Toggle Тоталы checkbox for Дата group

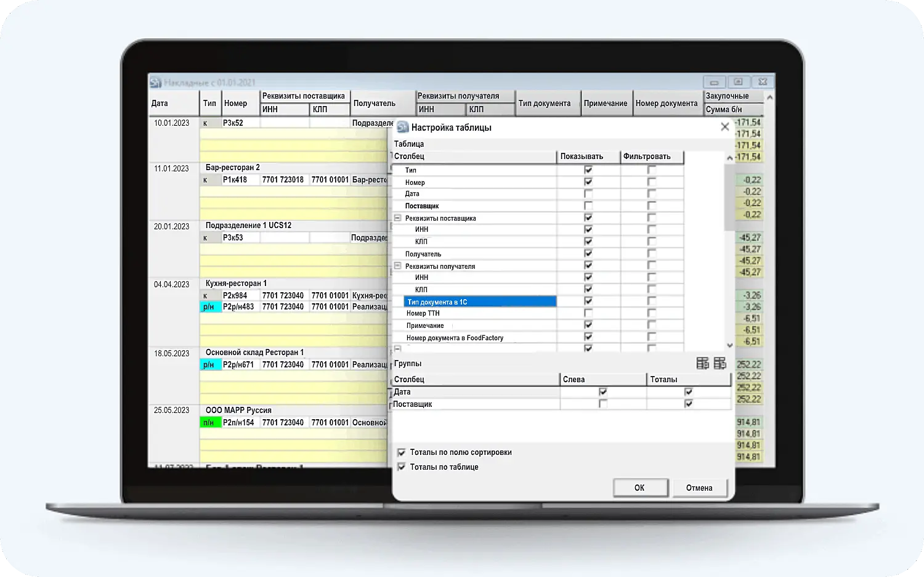click(x=689, y=391)
